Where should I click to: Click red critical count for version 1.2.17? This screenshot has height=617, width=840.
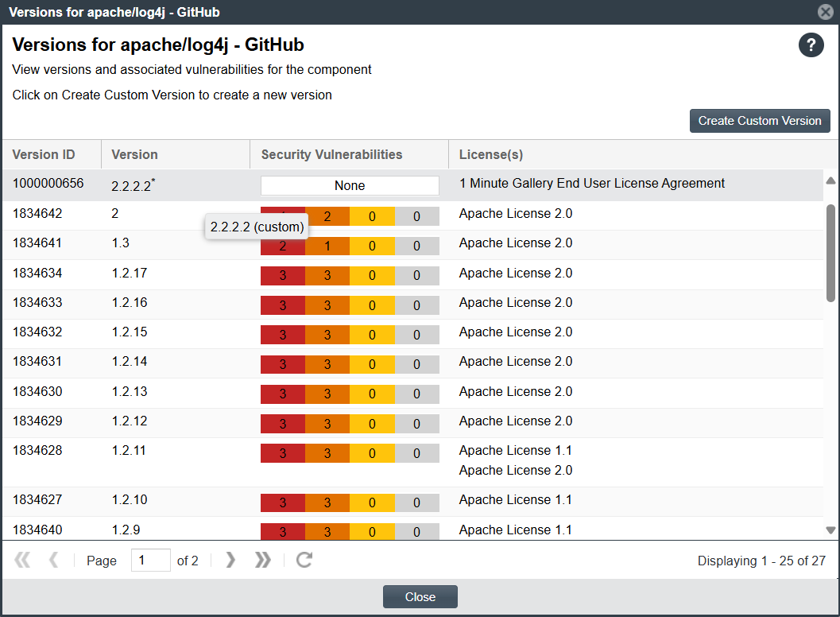283,276
